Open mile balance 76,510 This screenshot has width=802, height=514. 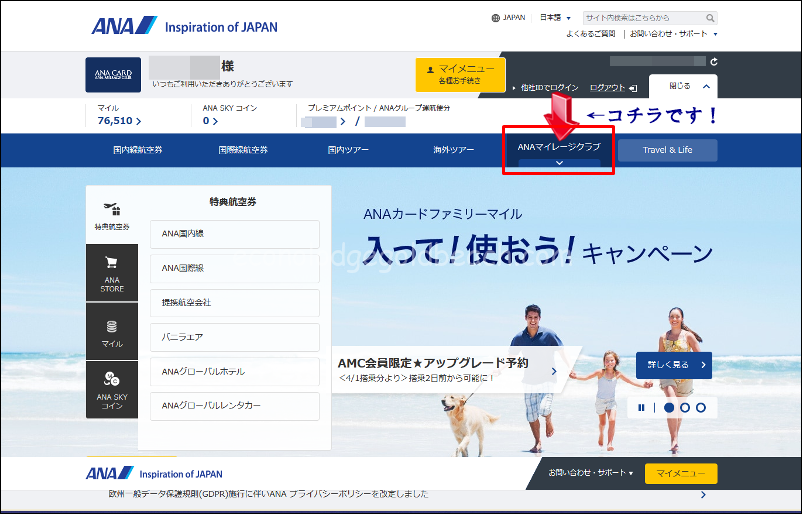tap(119, 121)
